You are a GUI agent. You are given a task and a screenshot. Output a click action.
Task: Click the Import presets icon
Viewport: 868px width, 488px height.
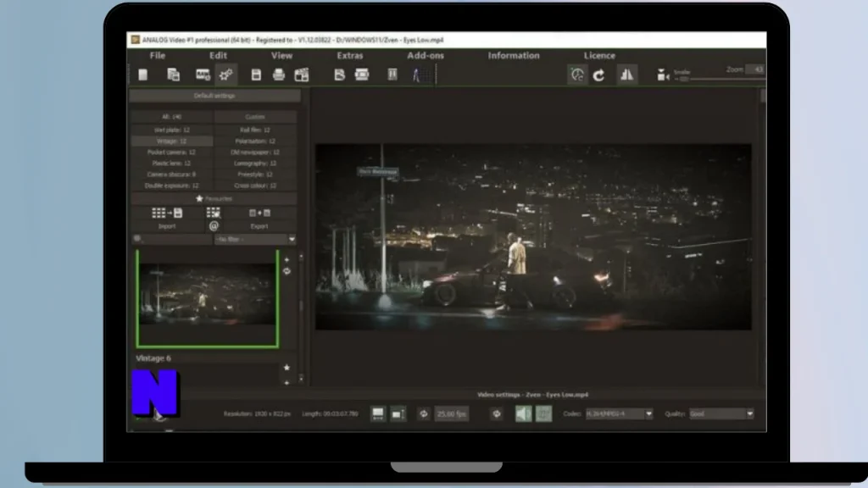pos(167,213)
